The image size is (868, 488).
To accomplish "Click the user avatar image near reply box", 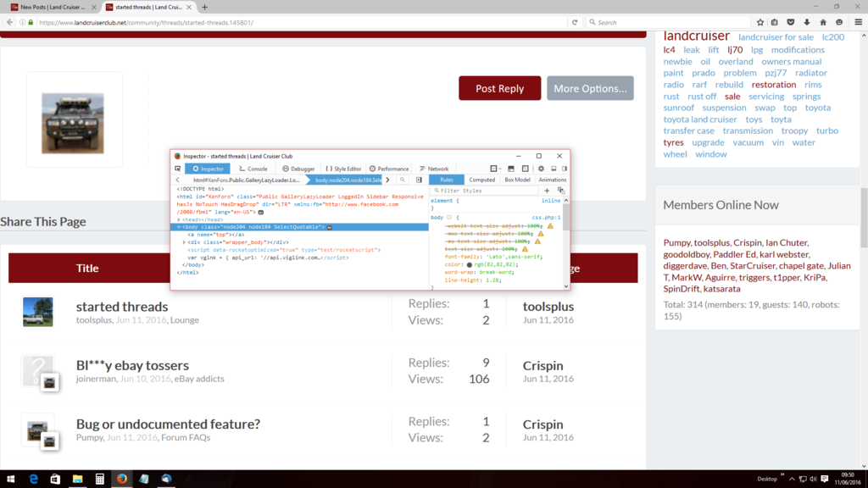I will [73, 124].
